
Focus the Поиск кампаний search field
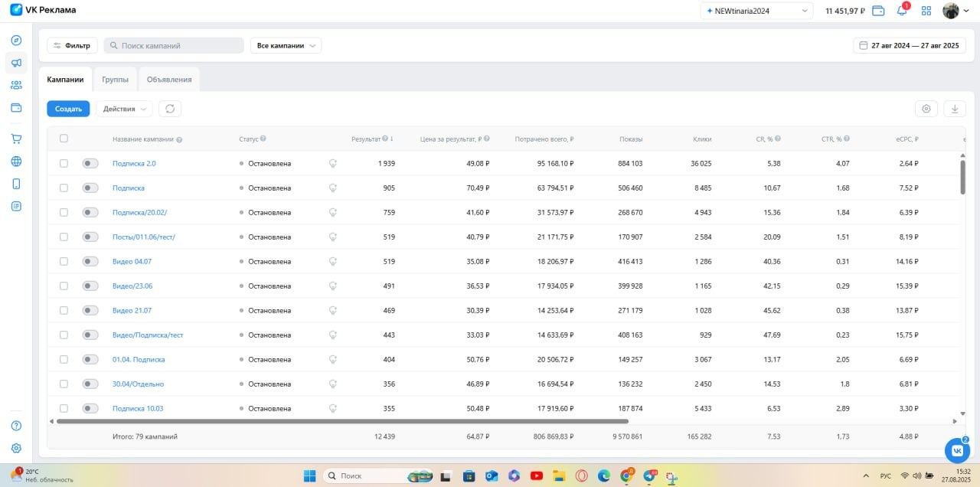point(174,45)
